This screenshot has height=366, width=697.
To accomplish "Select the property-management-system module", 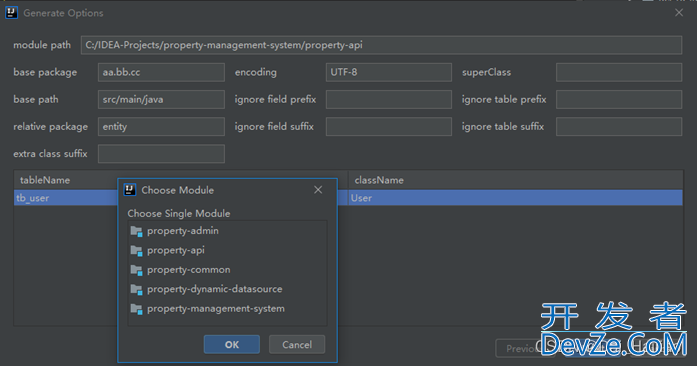I will pos(227,309).
